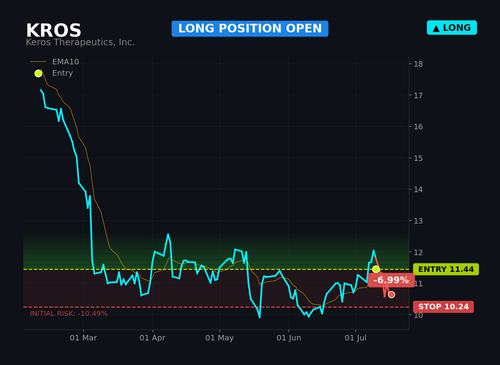Click the 14 price axis label
Screen dimensions: 500x365
point(418,189)
